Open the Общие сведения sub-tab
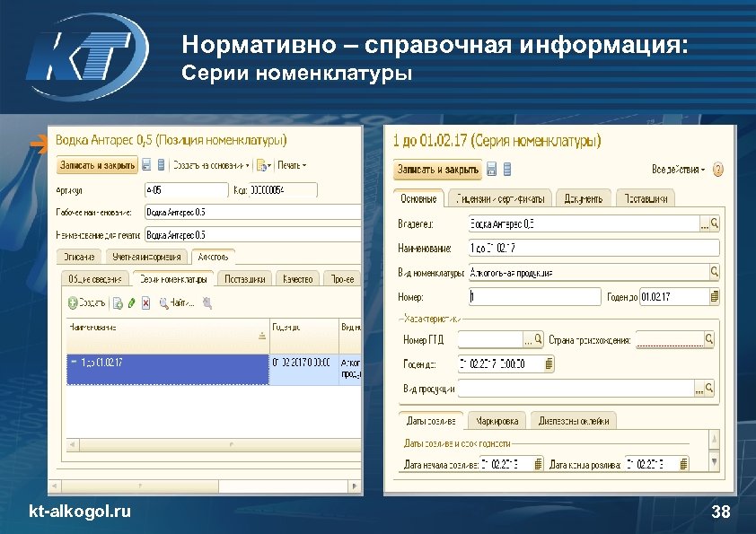This screenshot has width=756, height=534. point(95,279)
